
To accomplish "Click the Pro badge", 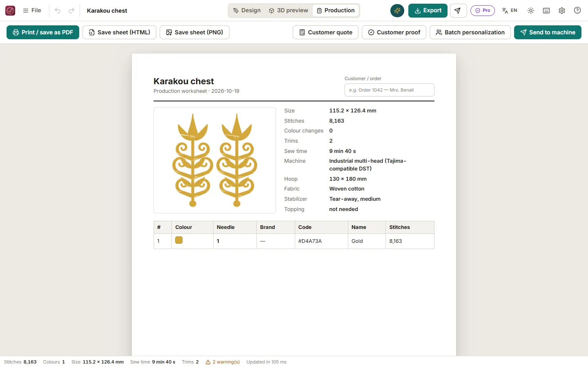I will pyautogui.click(x=483, y=11).
